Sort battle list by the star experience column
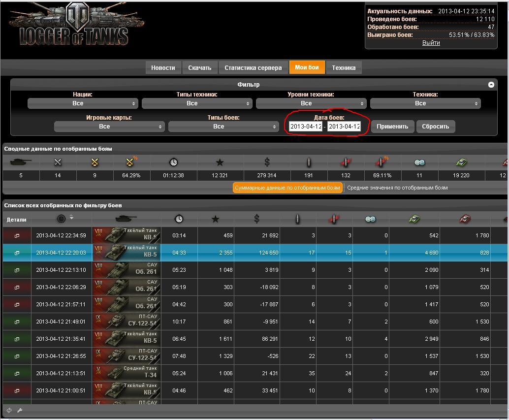Screen dimensions: 509x420 point(215,219)
